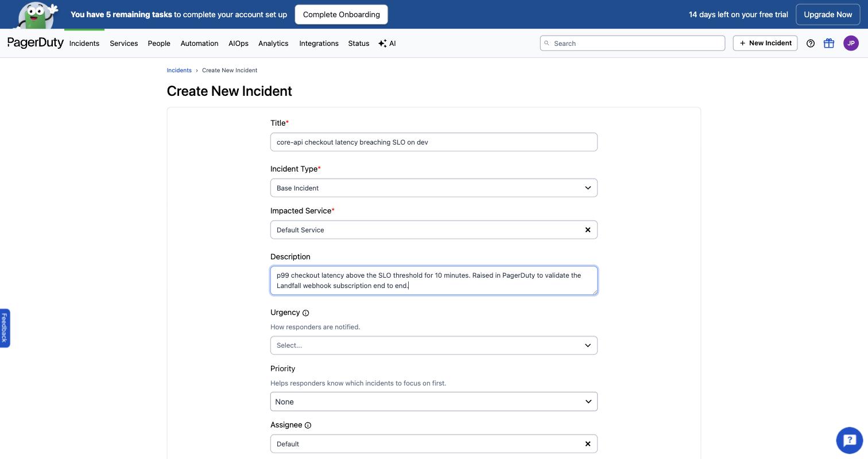The width and height of the screenshot is (868, 459).
Task: Open the Services menu
Action: point(124,44)
